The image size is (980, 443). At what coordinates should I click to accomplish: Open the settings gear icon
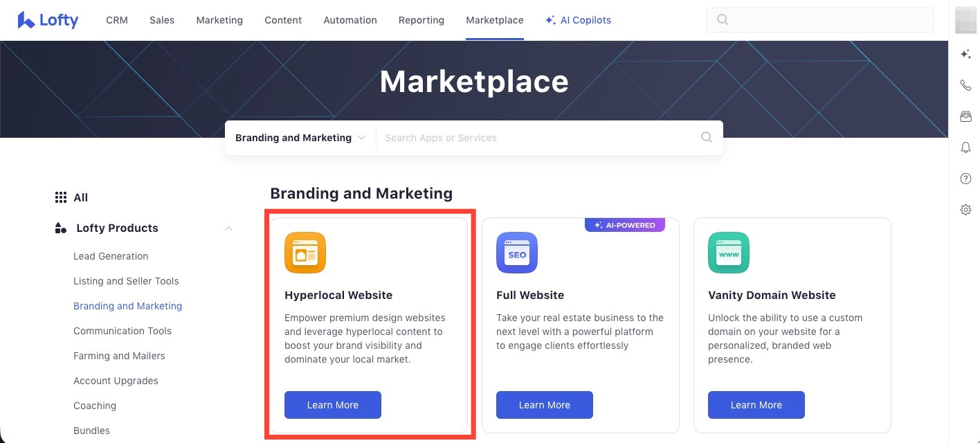point(965,210)
